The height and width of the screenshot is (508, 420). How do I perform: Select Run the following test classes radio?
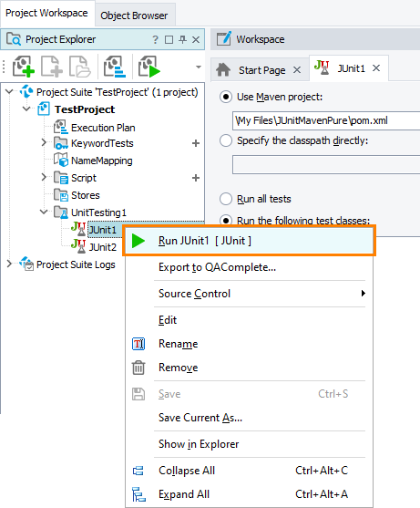point(226,221)
